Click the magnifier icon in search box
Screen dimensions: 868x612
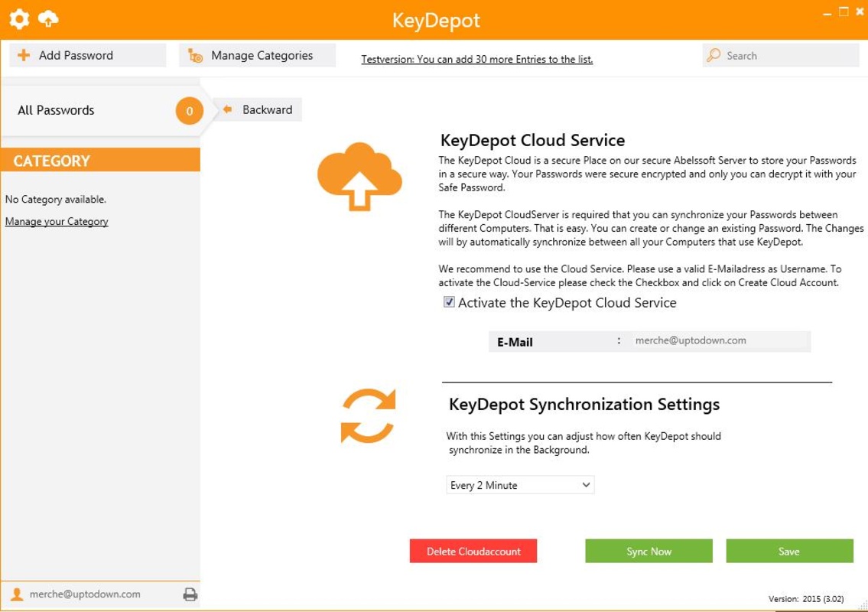pos(714,55)
